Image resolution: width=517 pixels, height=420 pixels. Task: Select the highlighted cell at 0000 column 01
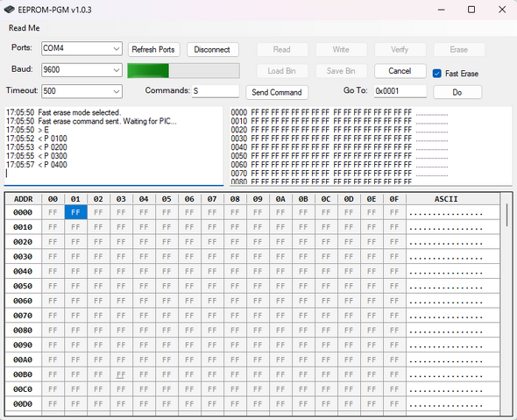(x=76, y=212)
